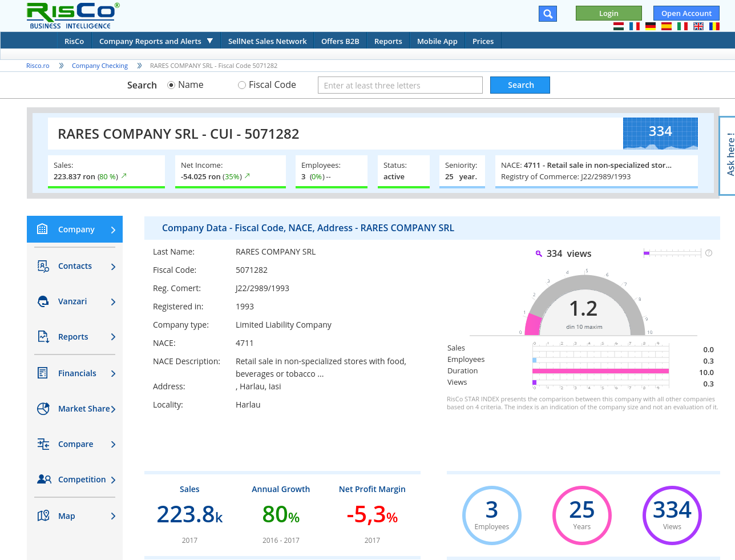Click the Net Income -54.025 ron box
Viewport: 735px width, 560px height.
coord(231,171)
